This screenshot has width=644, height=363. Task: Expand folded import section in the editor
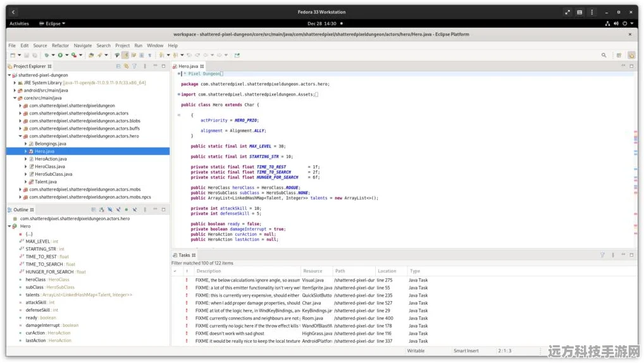[x=178, y=94]
